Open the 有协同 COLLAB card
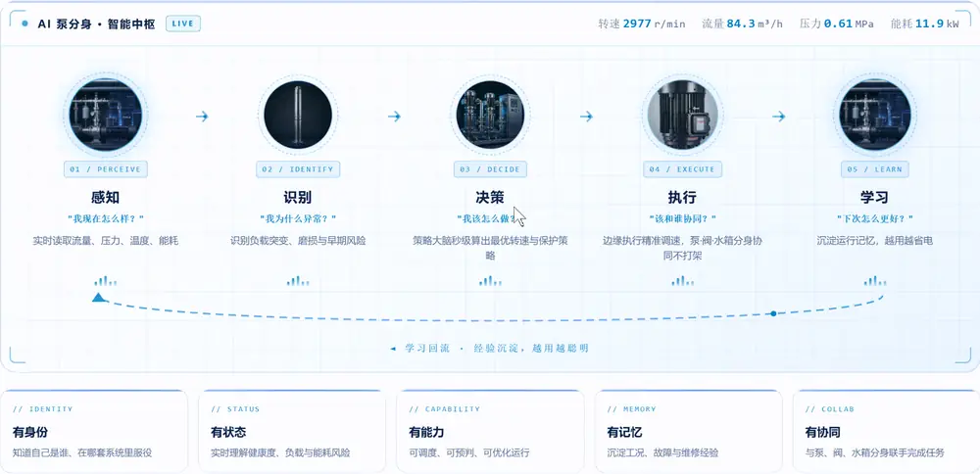The image size is (980, 474). (886, 431)
